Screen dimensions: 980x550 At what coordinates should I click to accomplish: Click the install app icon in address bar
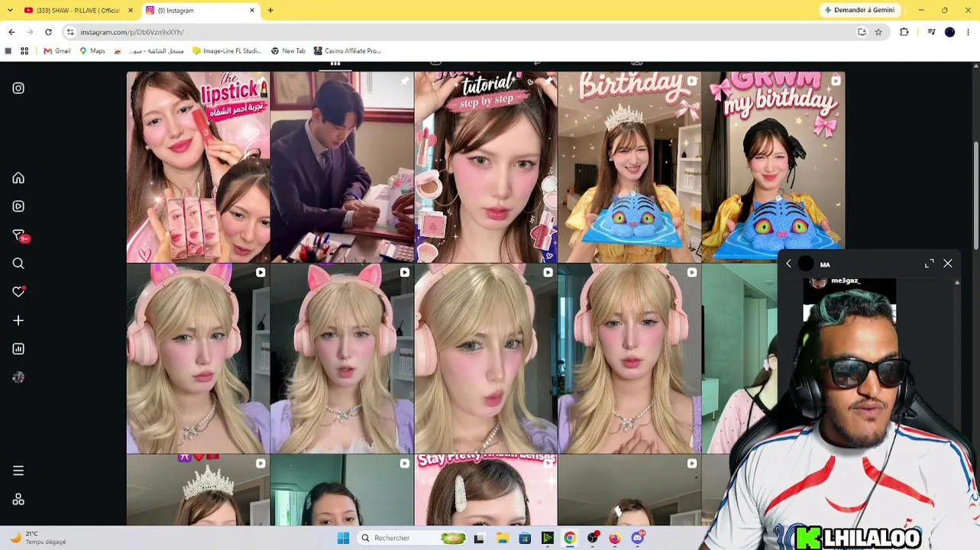[x=862, y=32]
